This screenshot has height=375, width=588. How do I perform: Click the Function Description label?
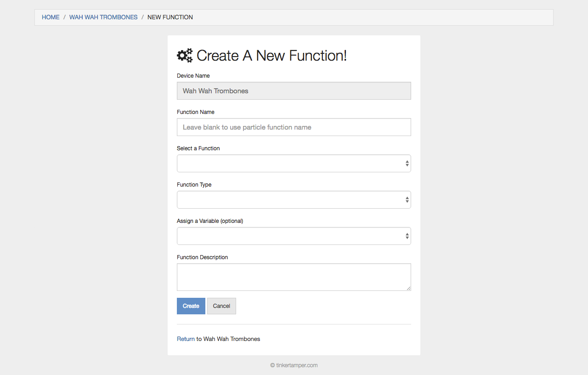tap(202, 257)
